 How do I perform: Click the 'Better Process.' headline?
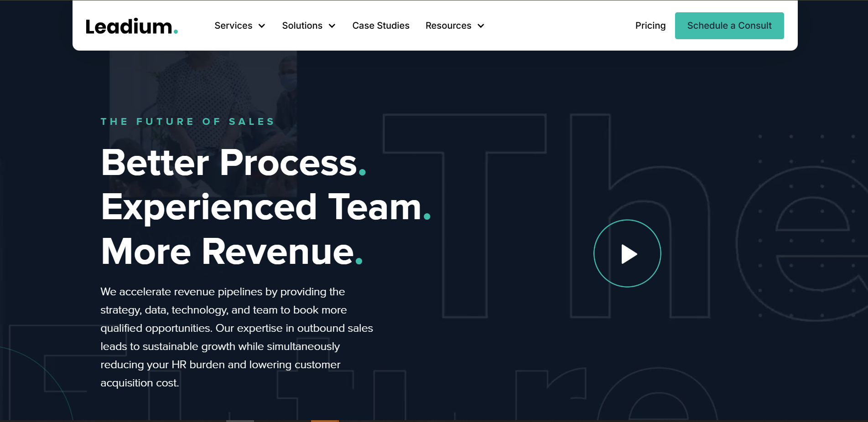234,162
